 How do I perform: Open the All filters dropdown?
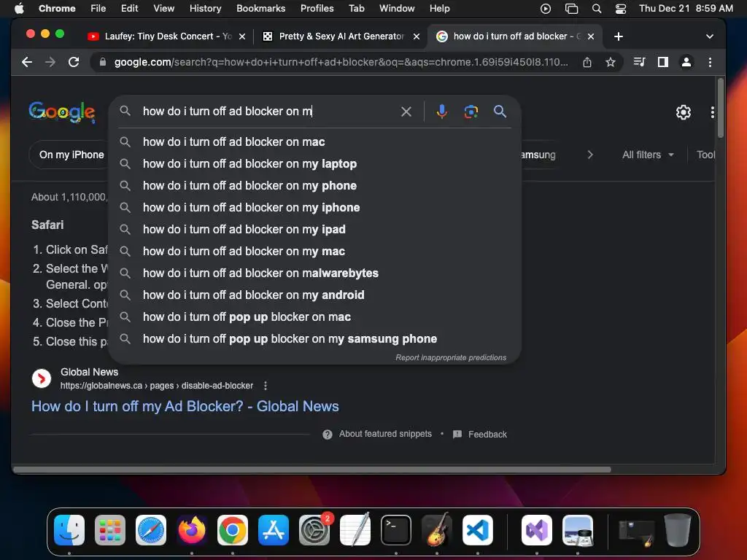[x=648, y=155]
